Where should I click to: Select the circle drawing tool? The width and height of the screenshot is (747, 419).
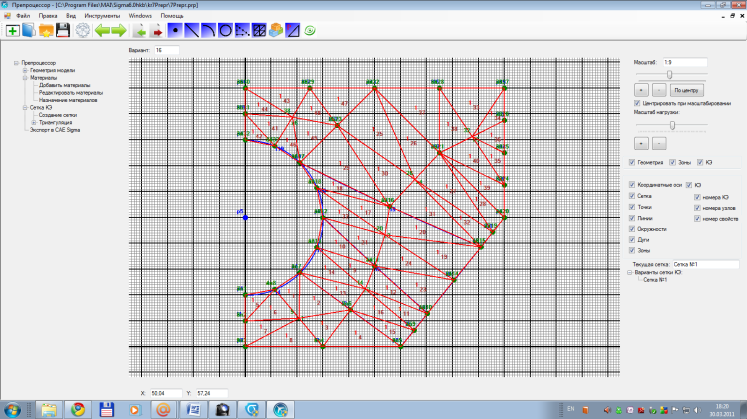pos(225,30)
